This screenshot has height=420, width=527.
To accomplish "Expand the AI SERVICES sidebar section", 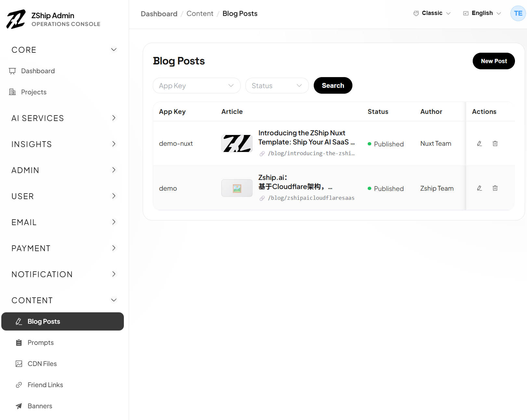I will pyautogui.click(x=64, y=118).
